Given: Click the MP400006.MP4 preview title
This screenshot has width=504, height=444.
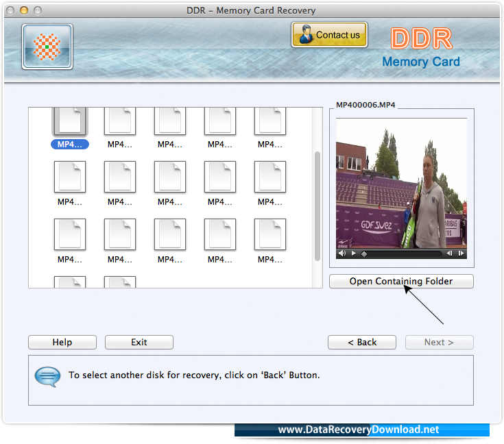Looking at the screenshot, I should point(365,105).
